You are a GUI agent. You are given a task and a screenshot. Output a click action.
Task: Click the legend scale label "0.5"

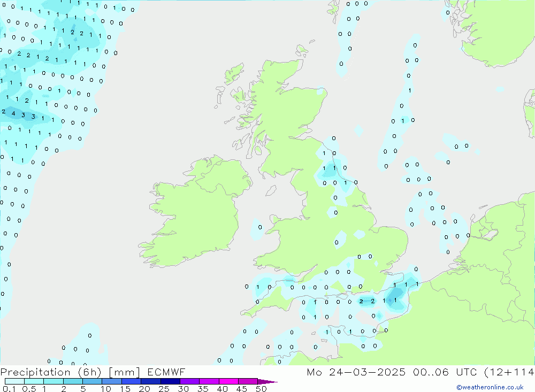coord(29,389)
